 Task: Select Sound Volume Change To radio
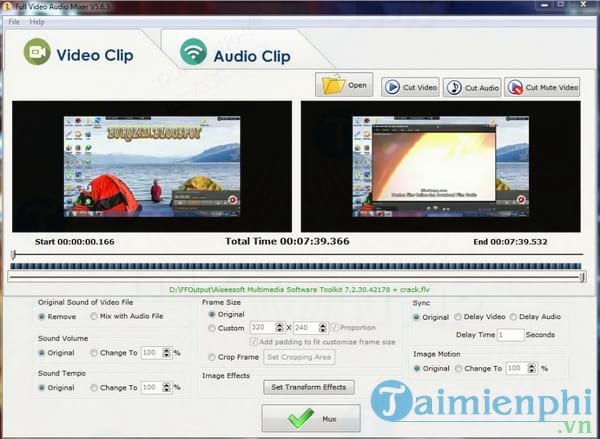(94, 353)
